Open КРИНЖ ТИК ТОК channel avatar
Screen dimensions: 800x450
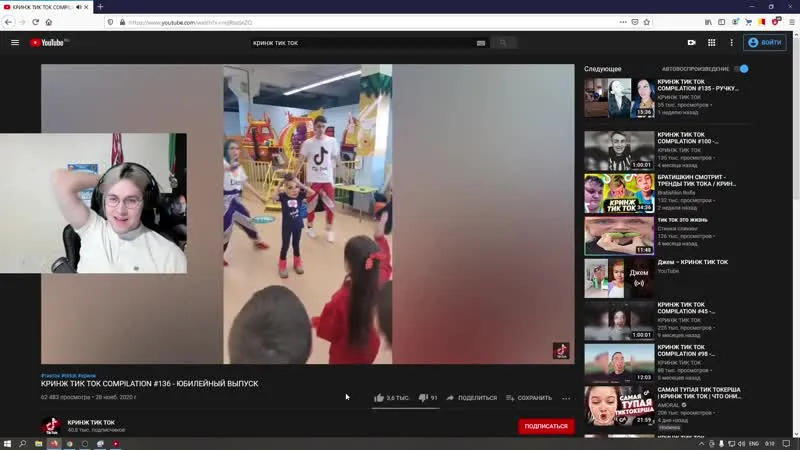[51, 426]
